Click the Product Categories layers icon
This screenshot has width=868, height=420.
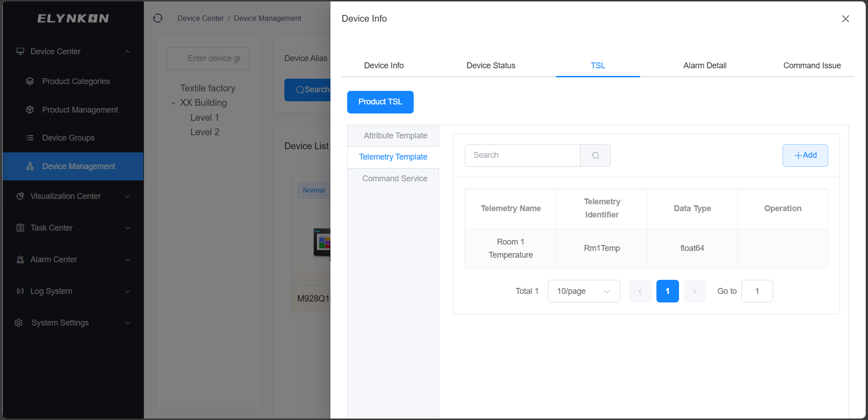click(x=30, y=81)
